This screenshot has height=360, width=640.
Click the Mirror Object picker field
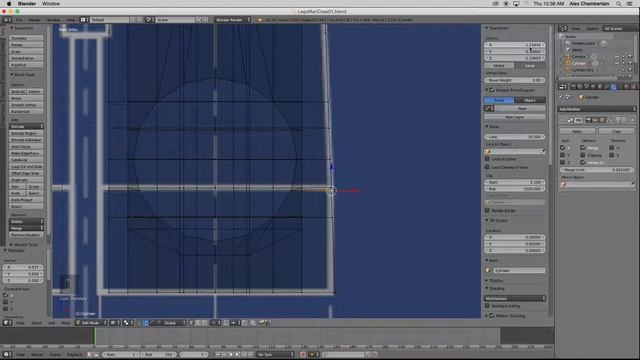coord(597,184)
